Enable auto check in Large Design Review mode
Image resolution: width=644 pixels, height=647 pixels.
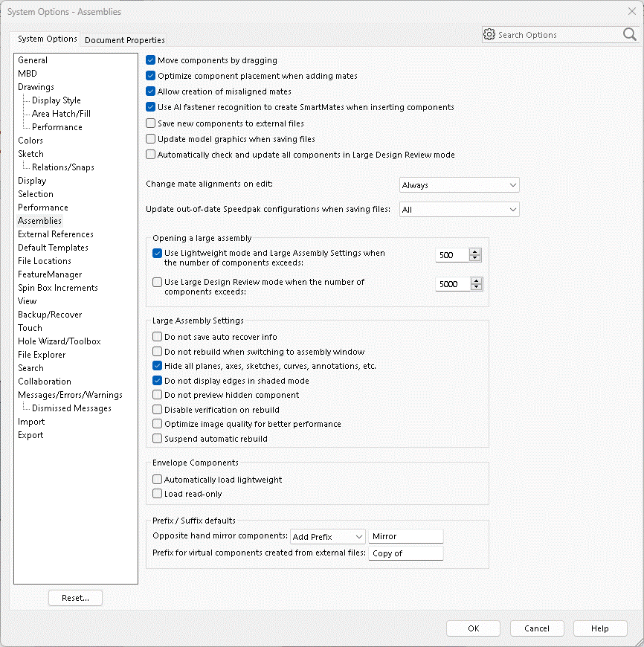tap(150, 155)
